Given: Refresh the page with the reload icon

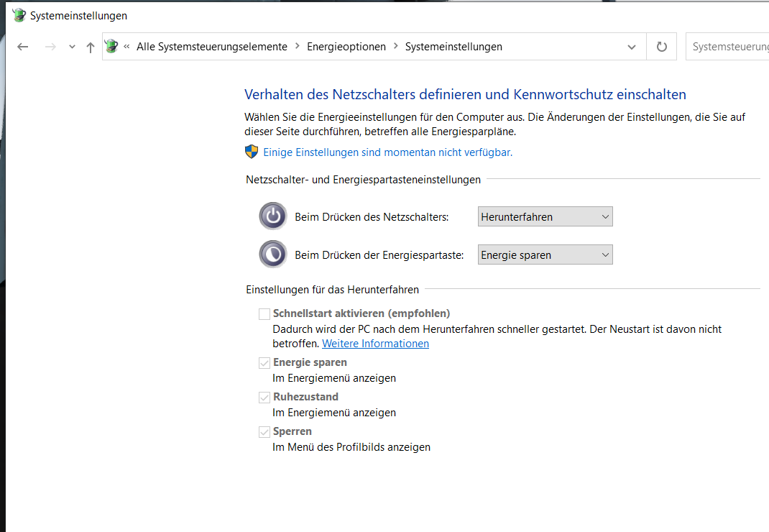Looking at the screenshot, I should (662, 47).
